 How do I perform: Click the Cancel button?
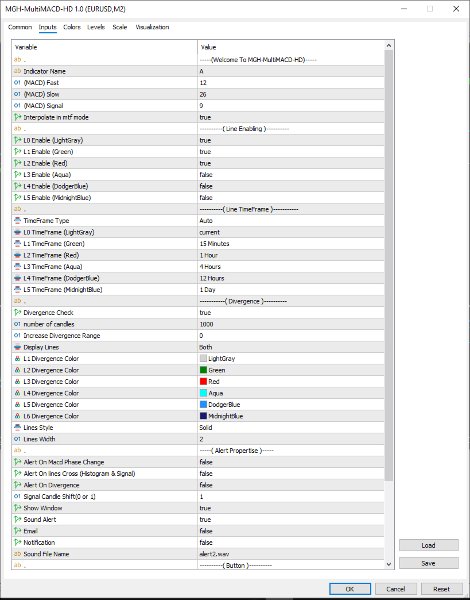click(x=395, y=589)
